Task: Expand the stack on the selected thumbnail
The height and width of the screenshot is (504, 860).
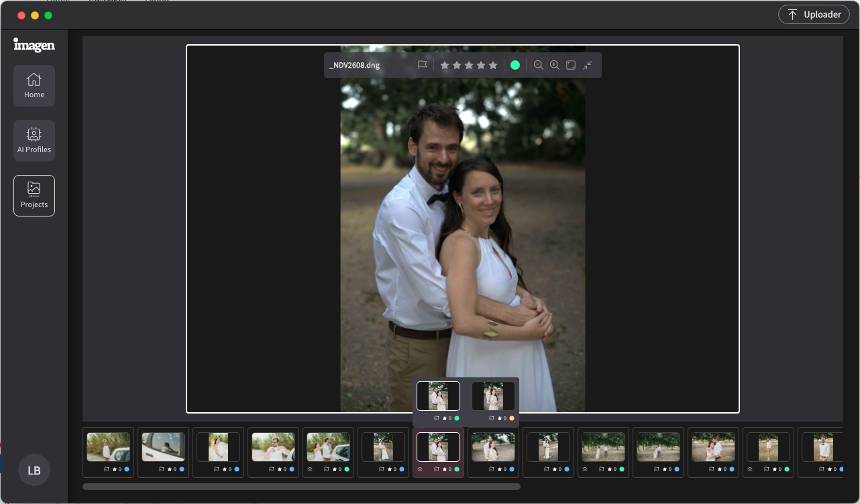Action: (x=419, y=469)
